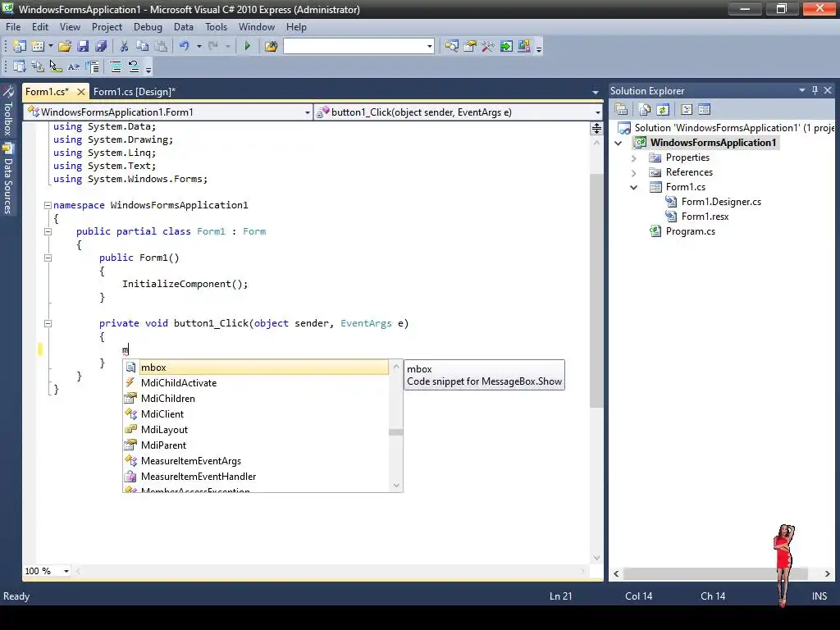Image resolution: width=840 pixels, height=630 pixels.
Task: Select Program.cs in Solution Explorer
Action: tap(690, 231)
